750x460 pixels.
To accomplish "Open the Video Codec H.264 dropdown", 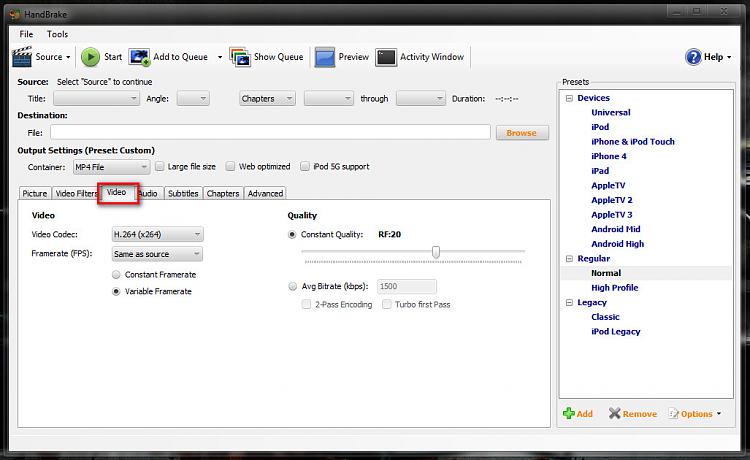I will [x=157, y=234].
